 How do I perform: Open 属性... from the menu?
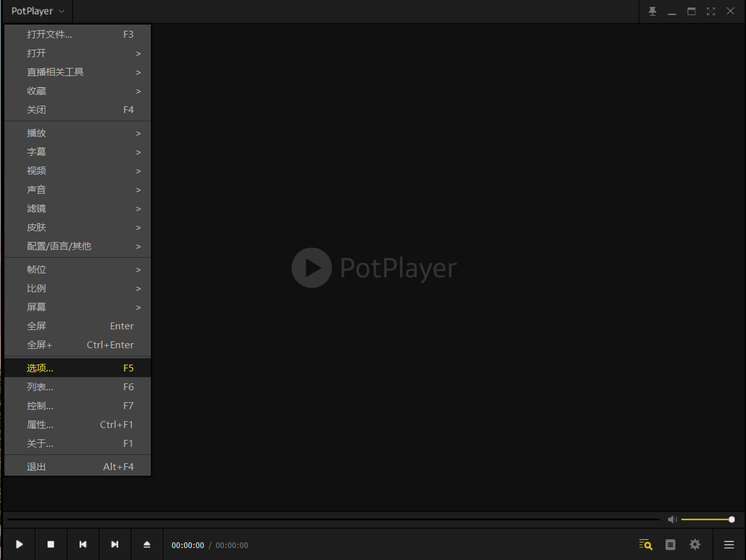coord(77,425)
